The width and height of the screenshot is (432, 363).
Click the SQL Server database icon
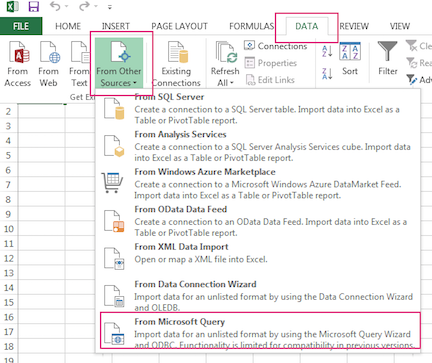(114, 109)
